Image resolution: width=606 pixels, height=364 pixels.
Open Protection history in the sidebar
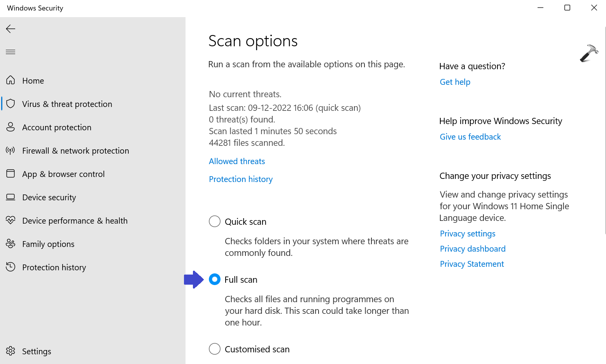54,268
